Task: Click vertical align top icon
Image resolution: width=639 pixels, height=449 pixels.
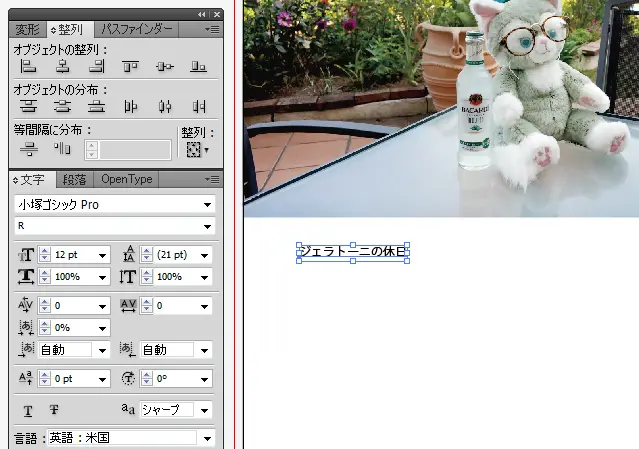Action: point(130,67)
